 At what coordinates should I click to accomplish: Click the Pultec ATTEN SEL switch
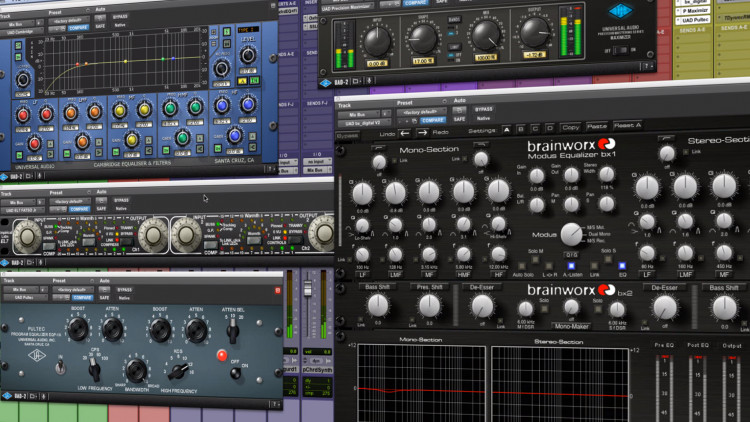tap(233, 329)
